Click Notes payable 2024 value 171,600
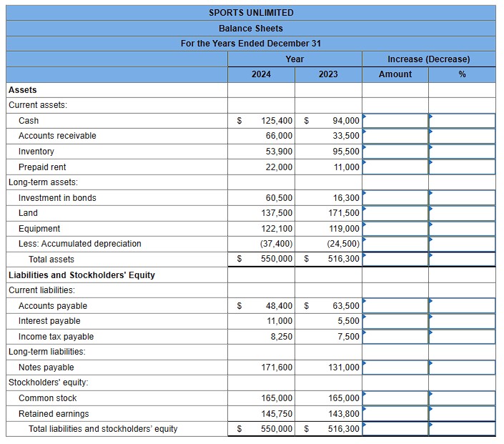 [277, 367]
